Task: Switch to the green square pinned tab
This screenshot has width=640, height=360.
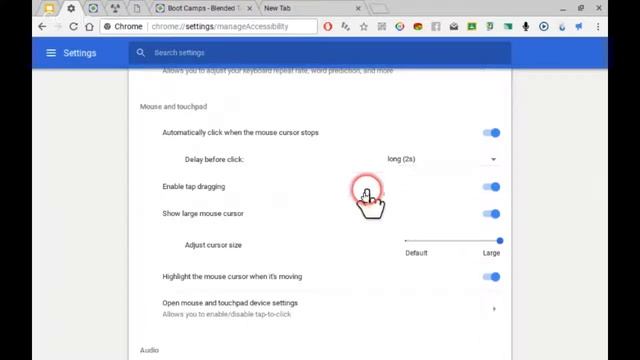Action: pyautogui.click(x=93, y=8)
